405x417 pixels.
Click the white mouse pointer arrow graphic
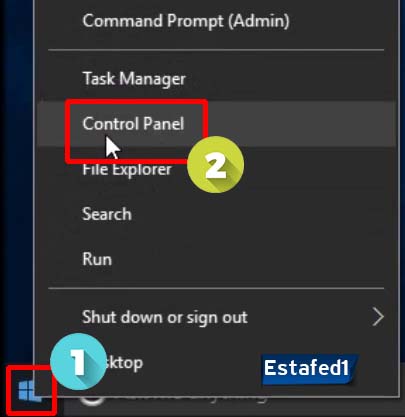112,147
